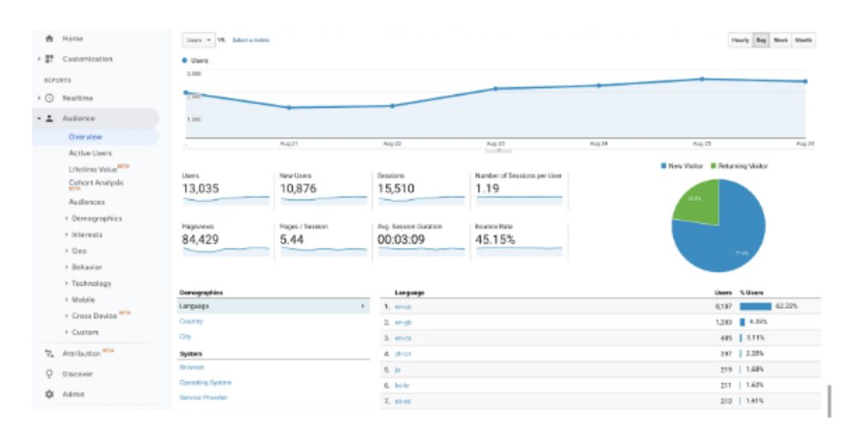Switch chart to Week view
Image resolution: width=868 pixels, height=443 pixels.
[781, 40]
